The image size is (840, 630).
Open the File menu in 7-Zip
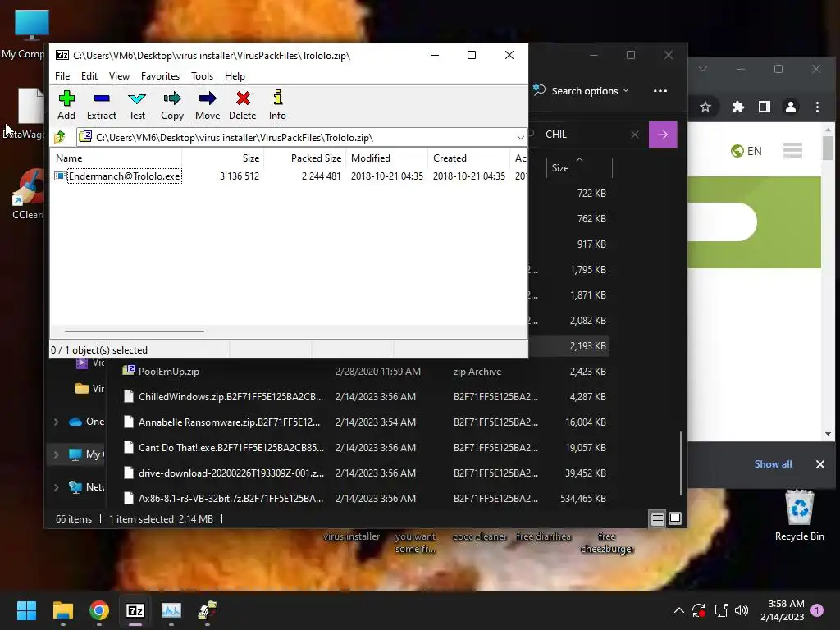click(x=62, y=76)
